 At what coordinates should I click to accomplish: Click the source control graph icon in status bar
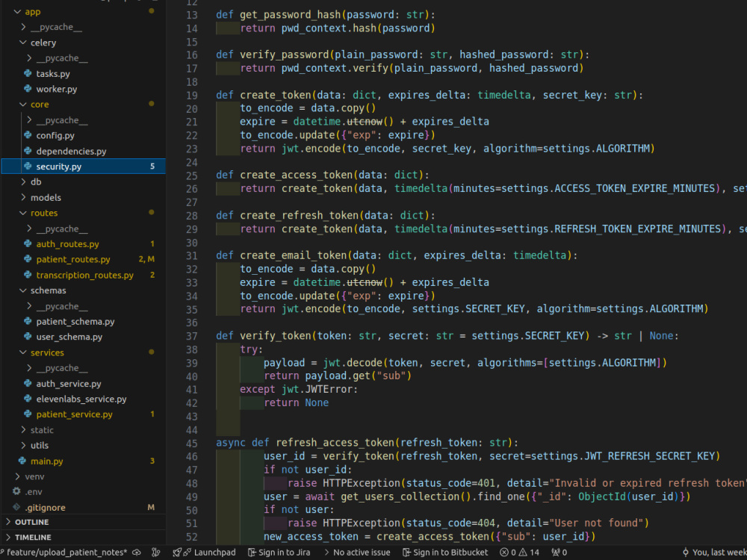tap(156, 553)
